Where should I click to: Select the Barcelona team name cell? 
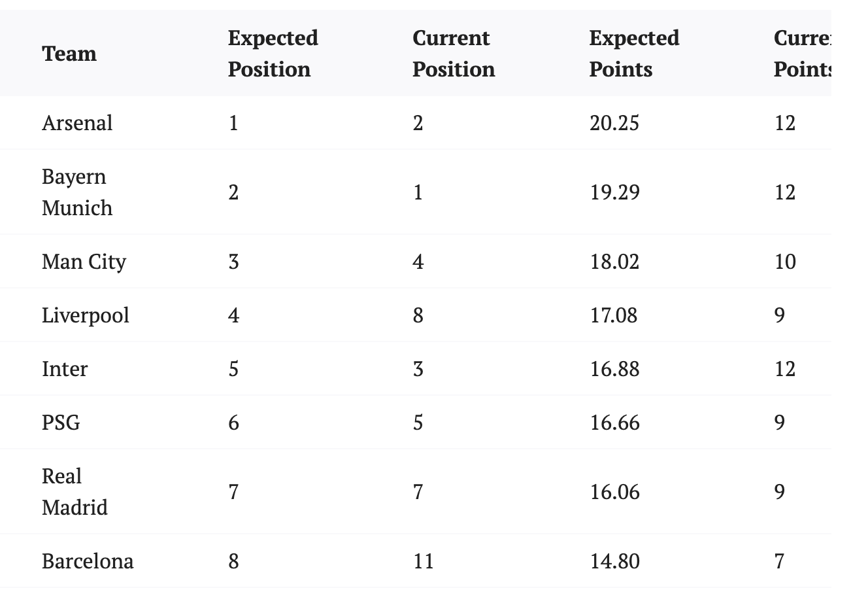(88, 561)
